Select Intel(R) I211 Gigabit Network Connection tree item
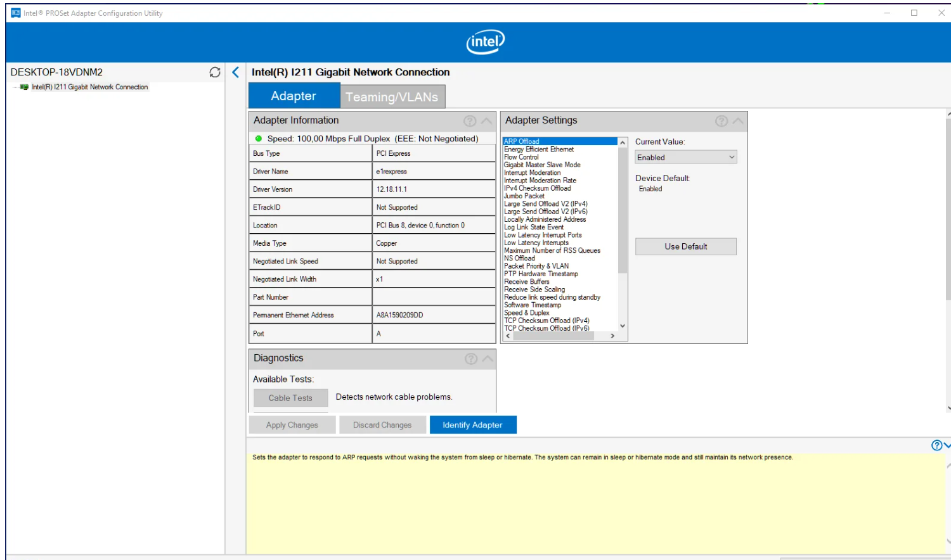 90,87
